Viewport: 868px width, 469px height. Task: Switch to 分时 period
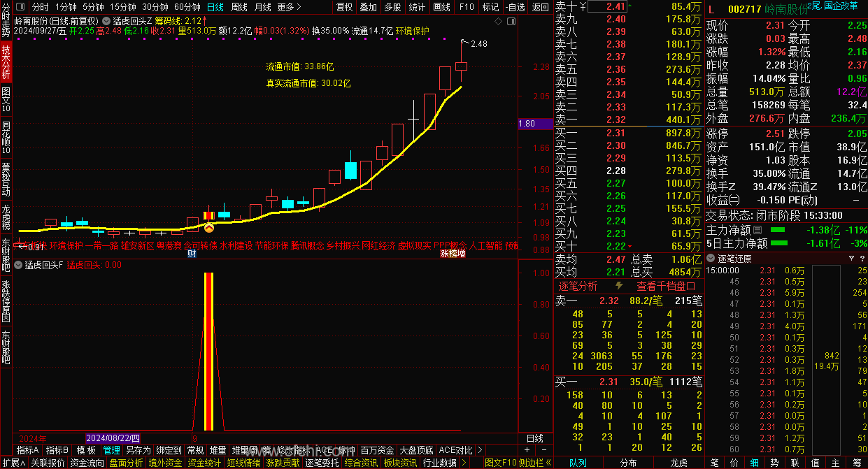coord(40,7)
